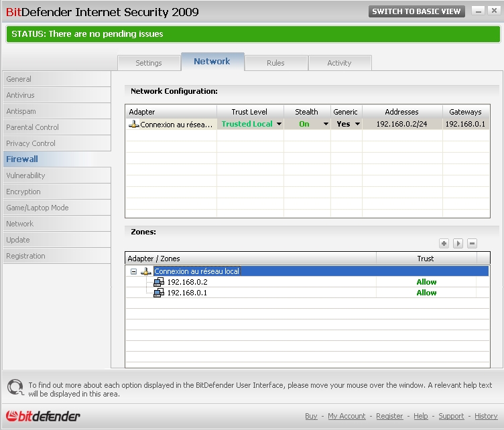Click Switch to Basic View button
The height and width of the screenshot is (430, 504).
(417, 11)
